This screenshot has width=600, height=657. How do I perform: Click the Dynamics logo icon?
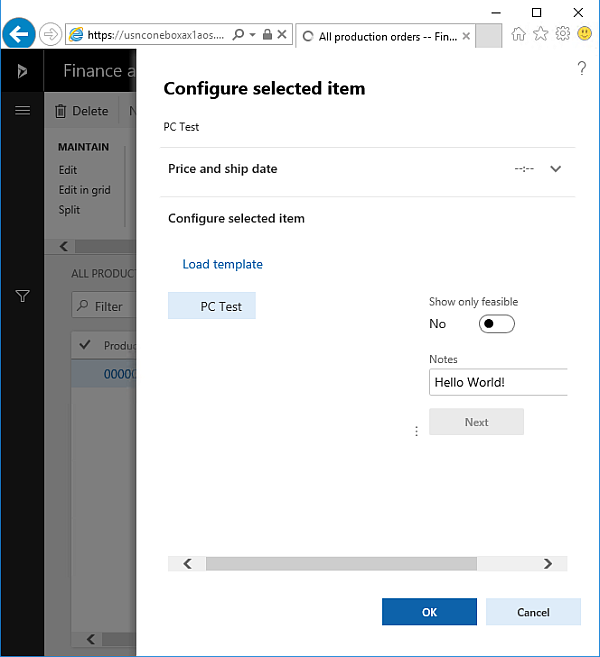(22, 71)
